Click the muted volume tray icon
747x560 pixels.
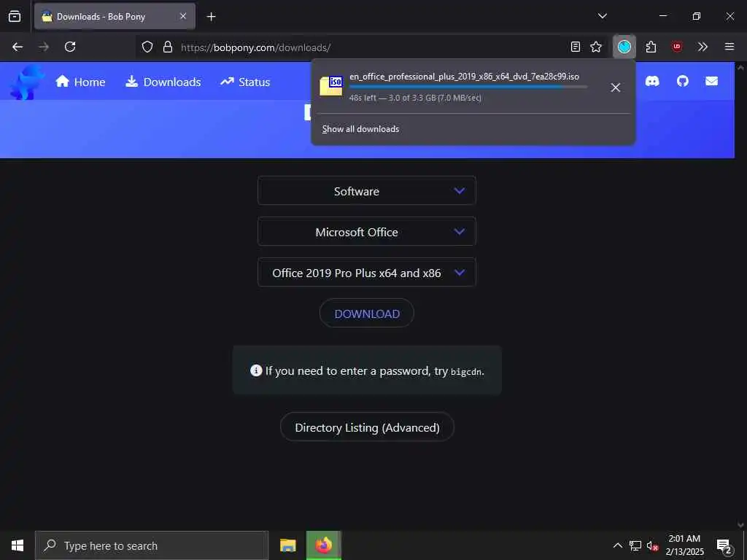(x=652, y=545)
